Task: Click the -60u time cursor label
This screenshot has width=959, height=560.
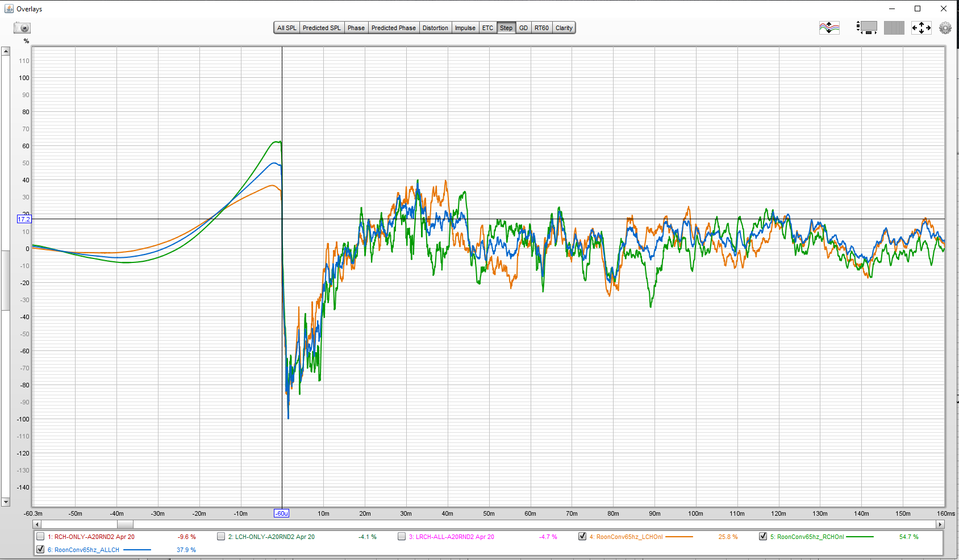Action: click(282, 513)
